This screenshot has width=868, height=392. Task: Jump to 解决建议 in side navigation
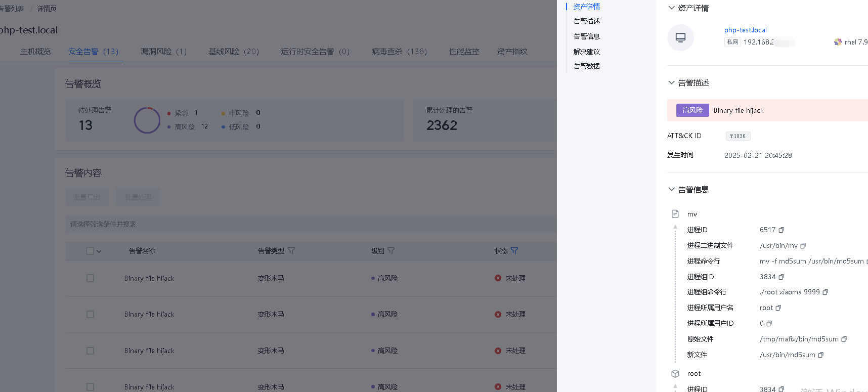[586, 52]
